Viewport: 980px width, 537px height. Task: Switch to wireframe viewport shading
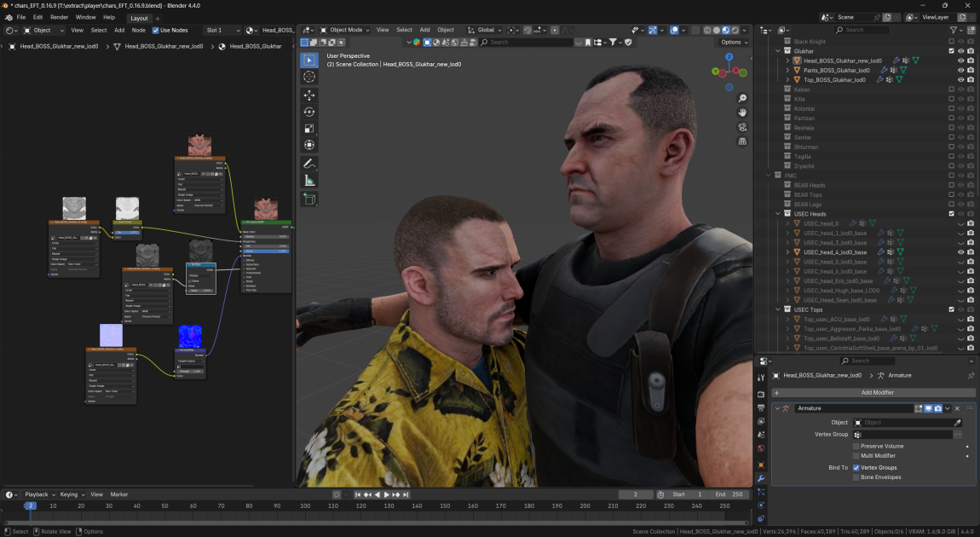[x=707, y=30]
